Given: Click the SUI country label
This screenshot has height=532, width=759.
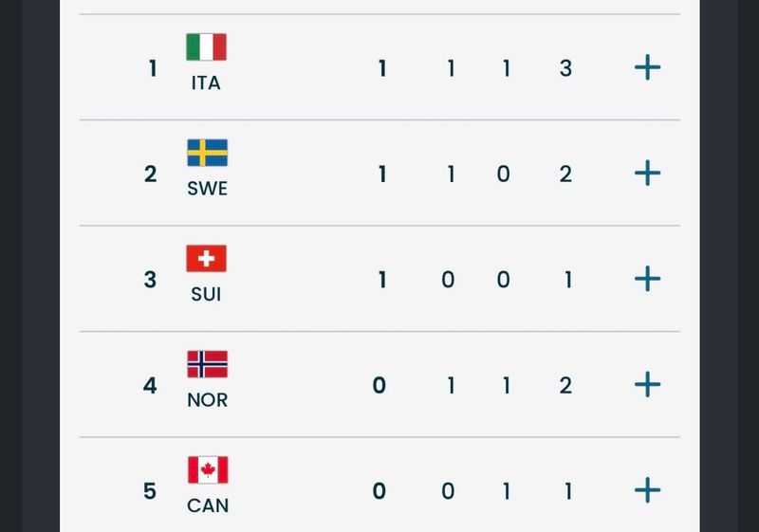Looking at the screenshot, I should tap(206, 294).
